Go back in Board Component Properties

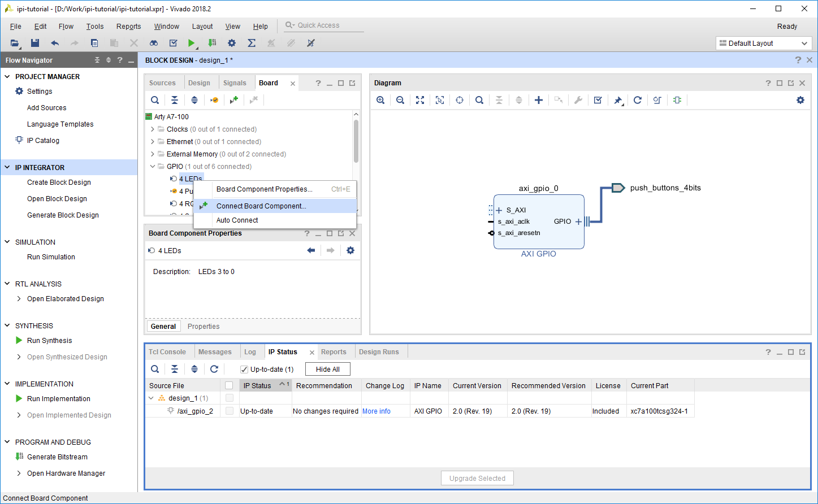click(x=311, y=250)
